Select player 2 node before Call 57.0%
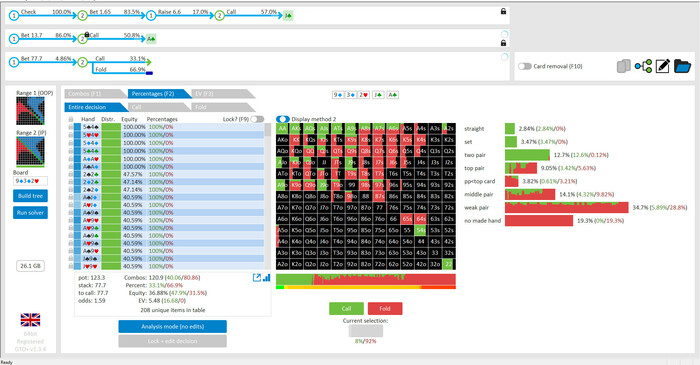This screenshot has height=365, width=700. pos(219,16)
